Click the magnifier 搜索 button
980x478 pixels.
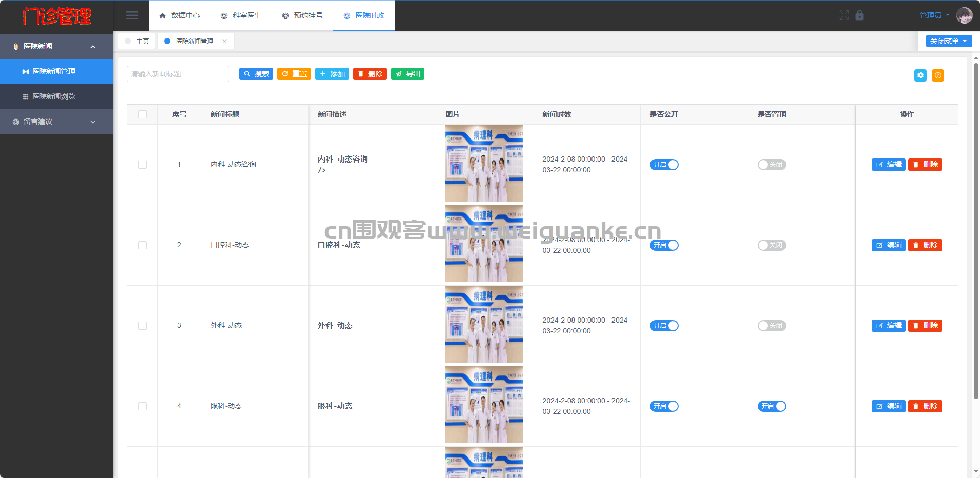[x=256, y=74]
